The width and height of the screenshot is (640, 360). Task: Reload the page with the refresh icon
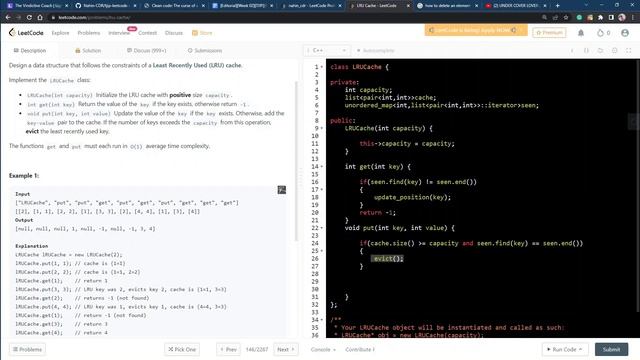(29, 18)
